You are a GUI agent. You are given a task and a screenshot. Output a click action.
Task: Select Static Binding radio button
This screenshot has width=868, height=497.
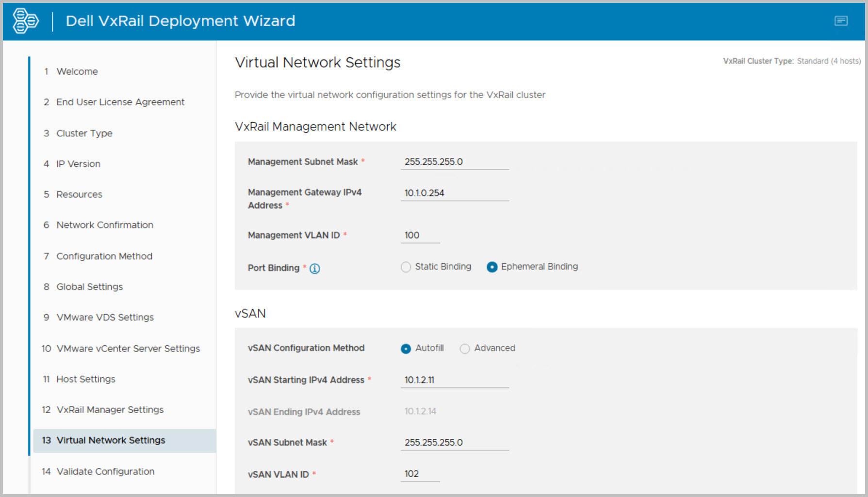click(406, 267)
